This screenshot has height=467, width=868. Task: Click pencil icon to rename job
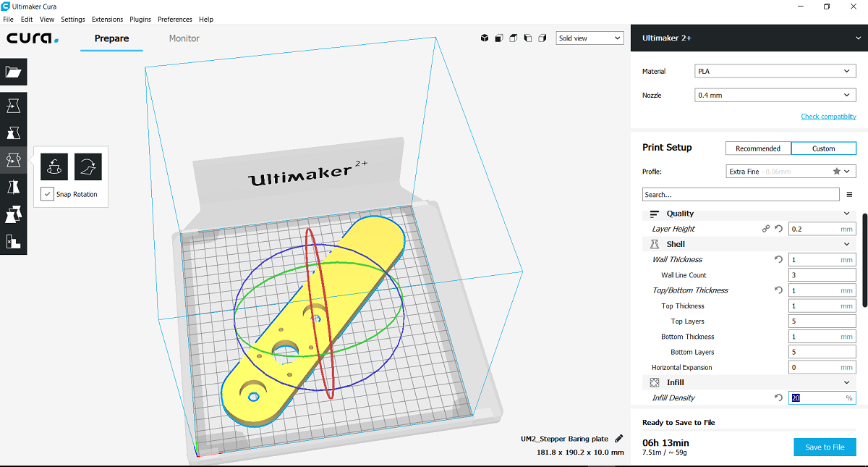618,438
